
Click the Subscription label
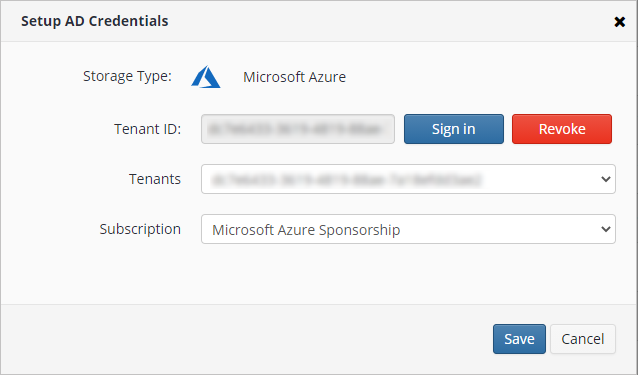pos(140,229)
